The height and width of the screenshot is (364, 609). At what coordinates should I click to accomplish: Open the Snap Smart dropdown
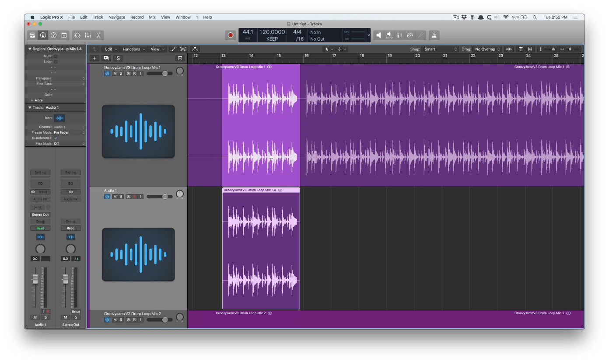tap(441, 49)
